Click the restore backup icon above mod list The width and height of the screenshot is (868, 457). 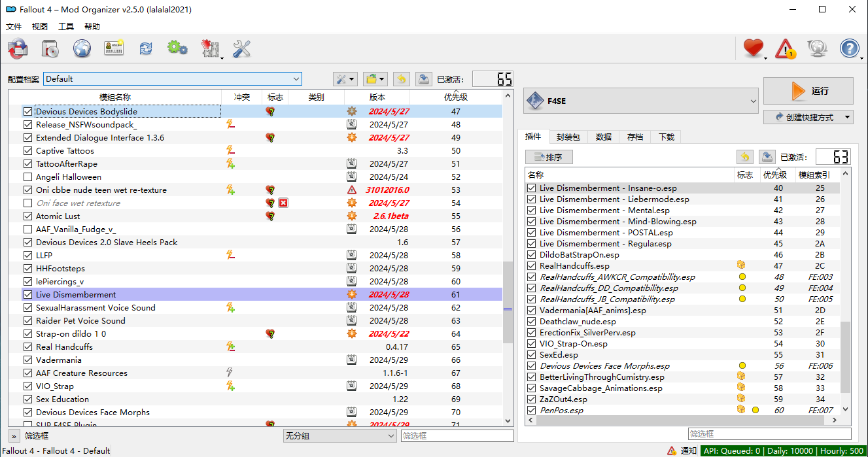[x=402, y=79]
